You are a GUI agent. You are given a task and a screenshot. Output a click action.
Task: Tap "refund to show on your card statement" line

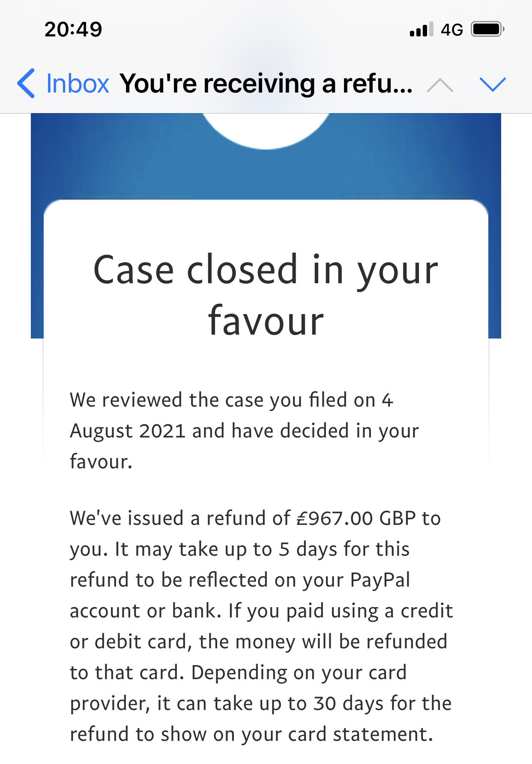[x=251, y=734]
